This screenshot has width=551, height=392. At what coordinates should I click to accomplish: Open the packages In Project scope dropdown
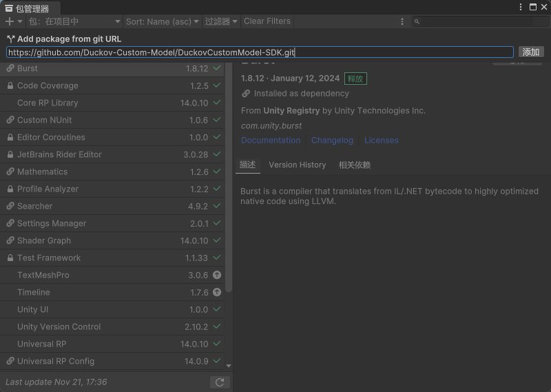74,21
